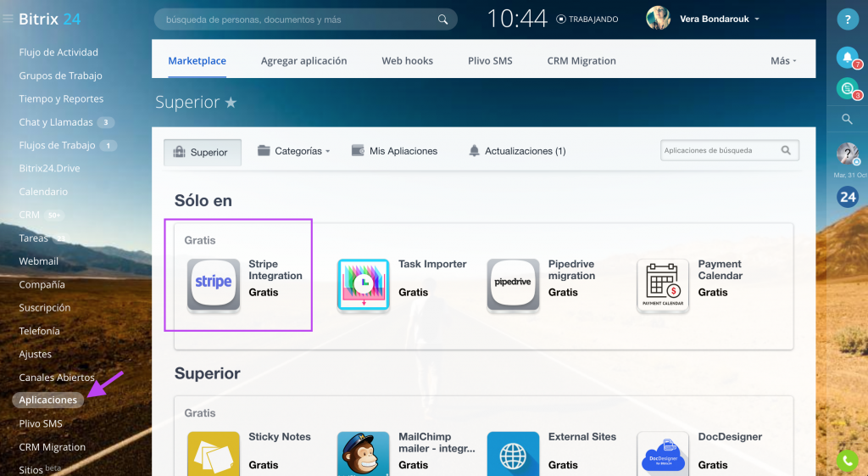
Task: Open Grupos de Trabajo in sidebar
Action: click(x=60, y=76)
